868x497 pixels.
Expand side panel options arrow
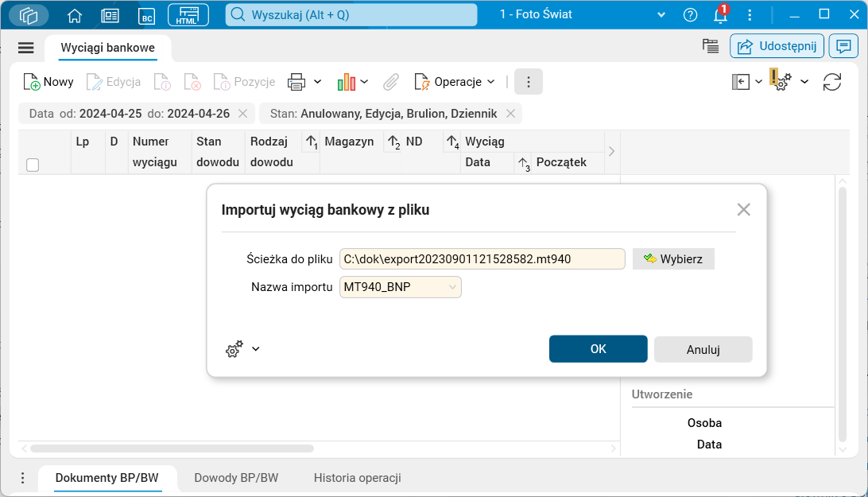759,82
